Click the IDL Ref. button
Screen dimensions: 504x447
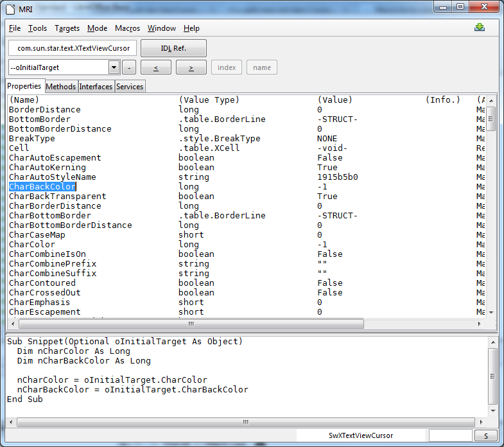point(173,48)
